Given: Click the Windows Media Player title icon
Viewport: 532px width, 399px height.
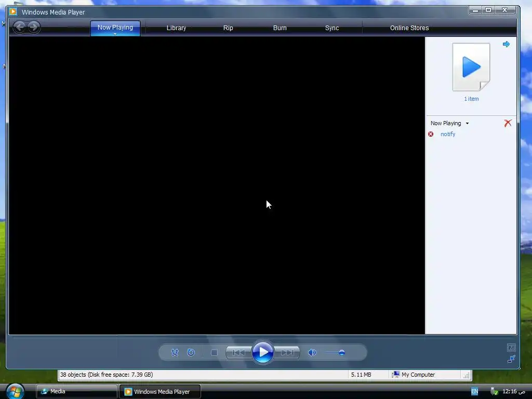Looking at the screenshot, I should click(x=13, y=12).
